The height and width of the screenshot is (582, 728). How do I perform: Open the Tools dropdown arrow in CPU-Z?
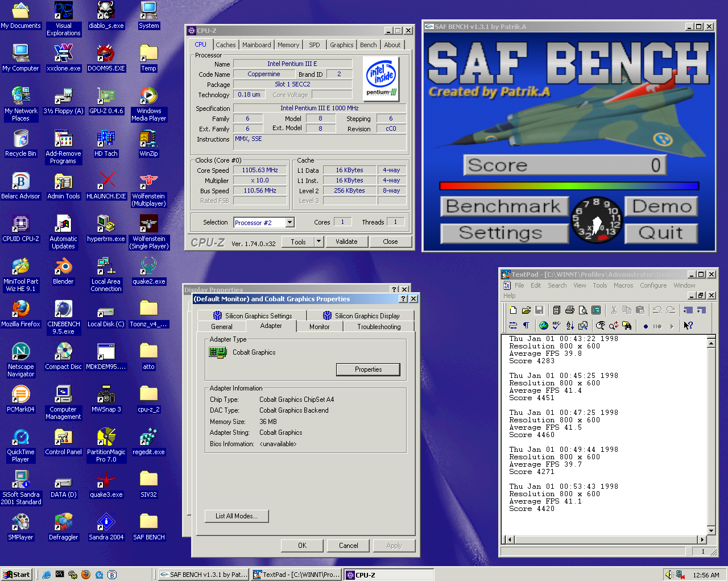[x=319, y=242]
